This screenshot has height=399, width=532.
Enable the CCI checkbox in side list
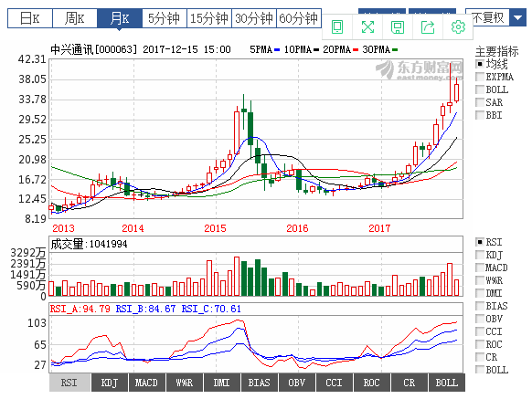[480, 331]
